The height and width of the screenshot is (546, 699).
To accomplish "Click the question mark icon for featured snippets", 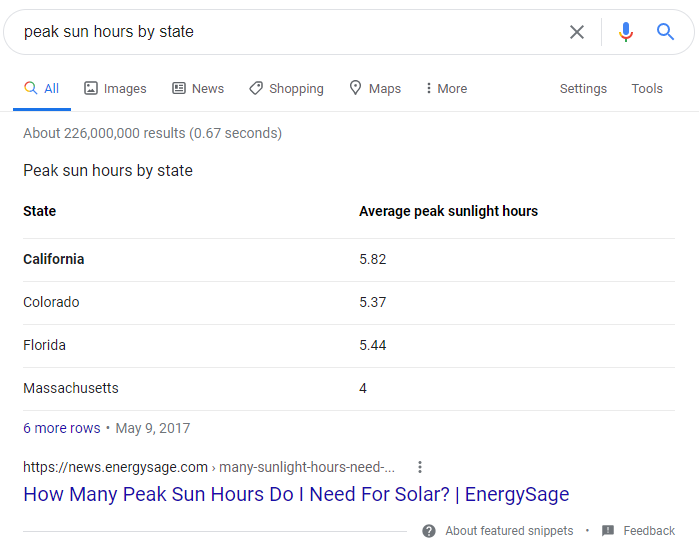I will pyautogui.click(x=429, y=531).
